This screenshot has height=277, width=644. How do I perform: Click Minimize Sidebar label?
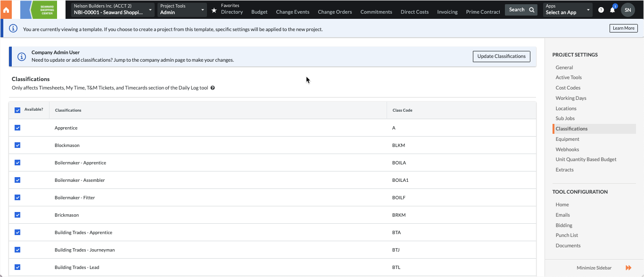594,268
